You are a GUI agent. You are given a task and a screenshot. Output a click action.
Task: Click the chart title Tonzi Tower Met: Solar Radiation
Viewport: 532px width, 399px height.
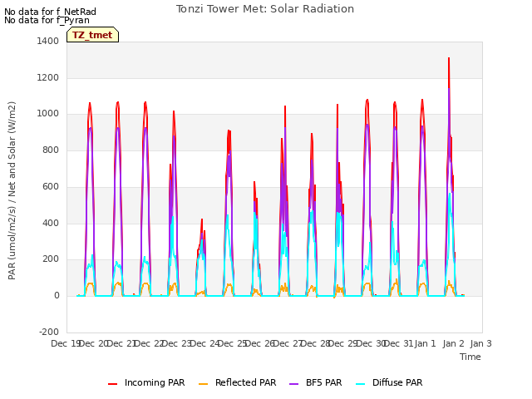(x=265, y=9)
